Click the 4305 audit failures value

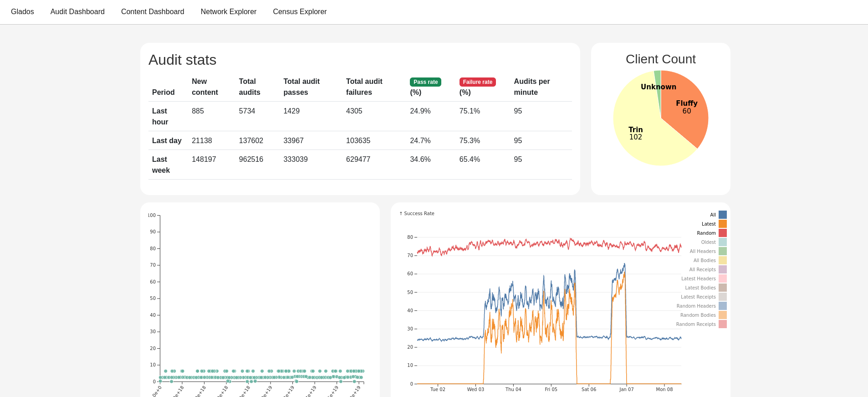[354, 111]
